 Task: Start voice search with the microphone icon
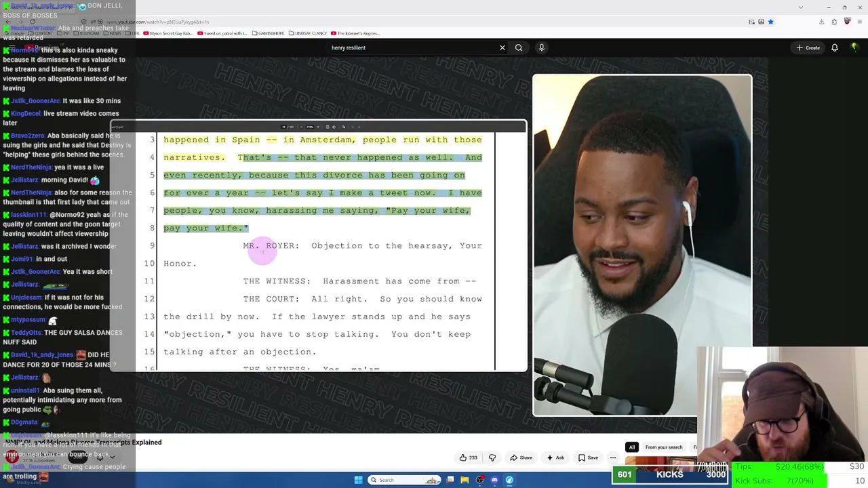point(541,47)
